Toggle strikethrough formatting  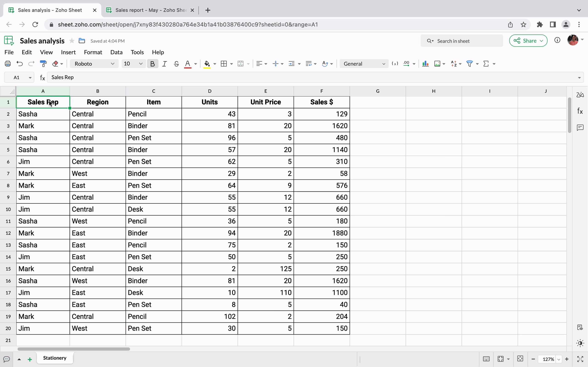(x=176, y=64)
